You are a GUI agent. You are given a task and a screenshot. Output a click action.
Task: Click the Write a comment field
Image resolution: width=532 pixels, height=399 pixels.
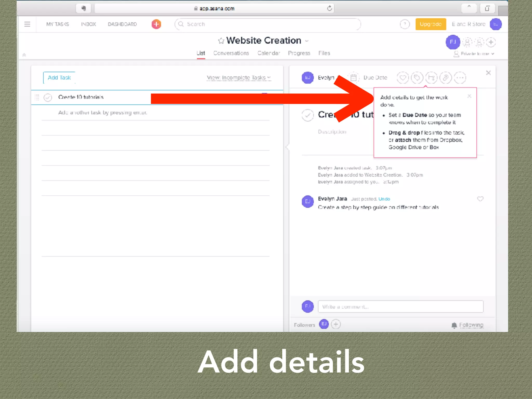pos(400,307)
